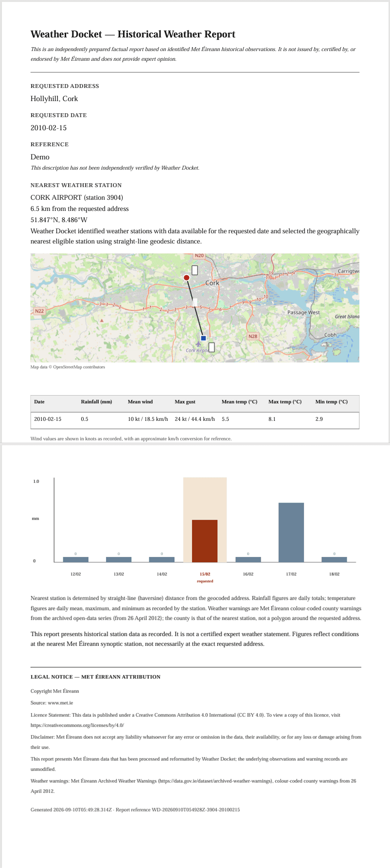Click the Copyright Met Éireann line

click(x=54, y=691)
